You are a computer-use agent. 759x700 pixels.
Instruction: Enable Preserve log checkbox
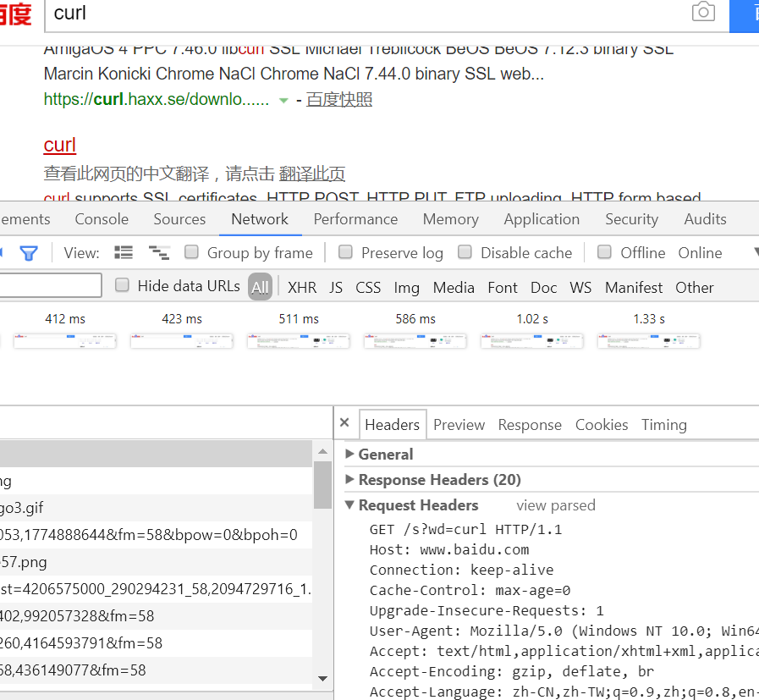click(x=345, y=251)
